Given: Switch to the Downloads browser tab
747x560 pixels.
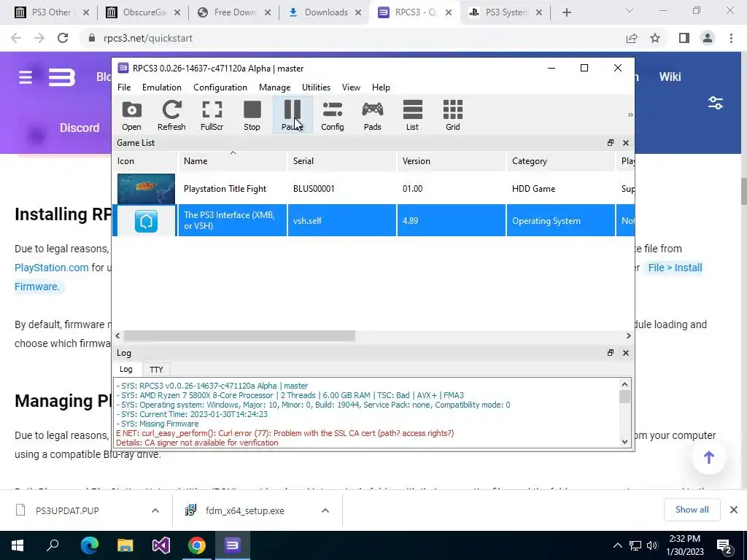Looking at the screenshot, I should (x=325, y=12).
